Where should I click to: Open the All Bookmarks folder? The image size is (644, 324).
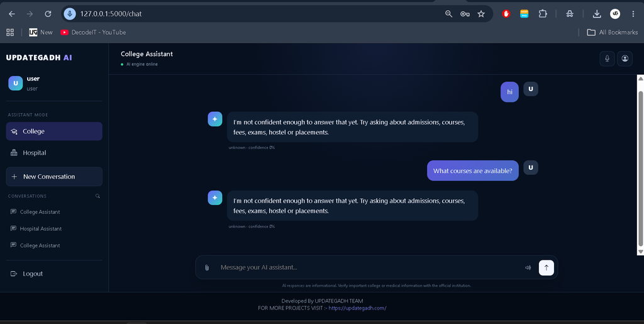[x=612, y=33]
